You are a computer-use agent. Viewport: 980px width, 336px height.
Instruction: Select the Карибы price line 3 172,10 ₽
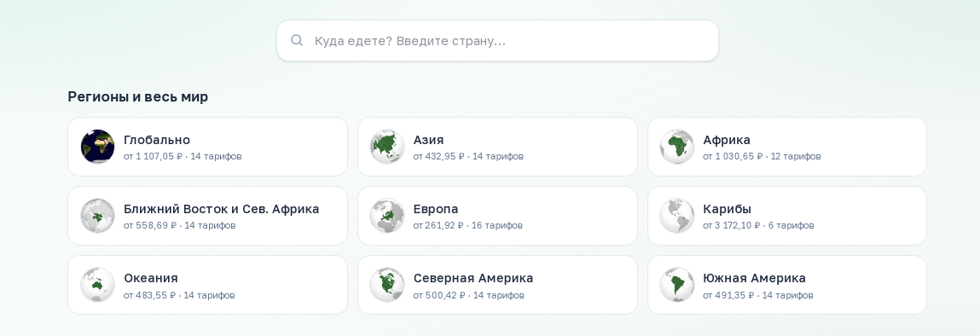(x=758, y=225)
